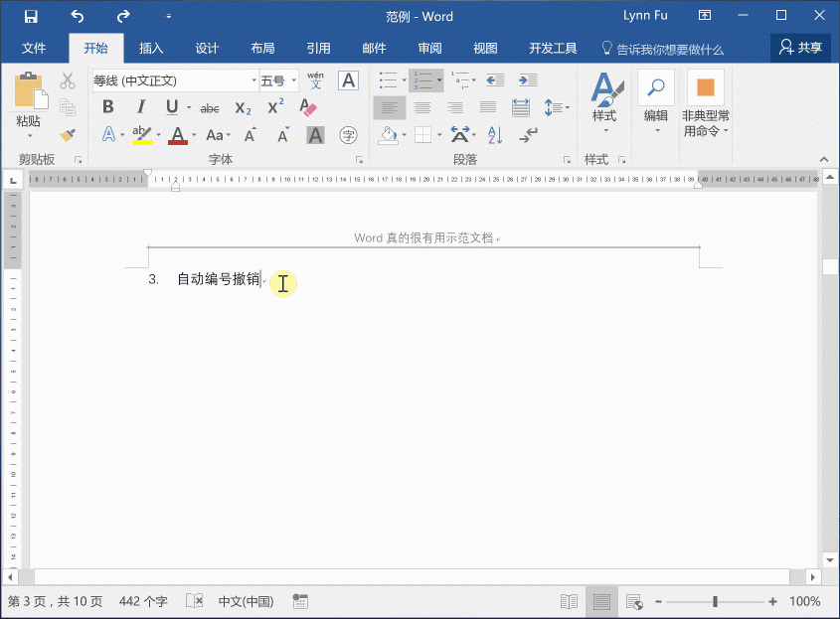Click the superscript icon

click(274, 105)
